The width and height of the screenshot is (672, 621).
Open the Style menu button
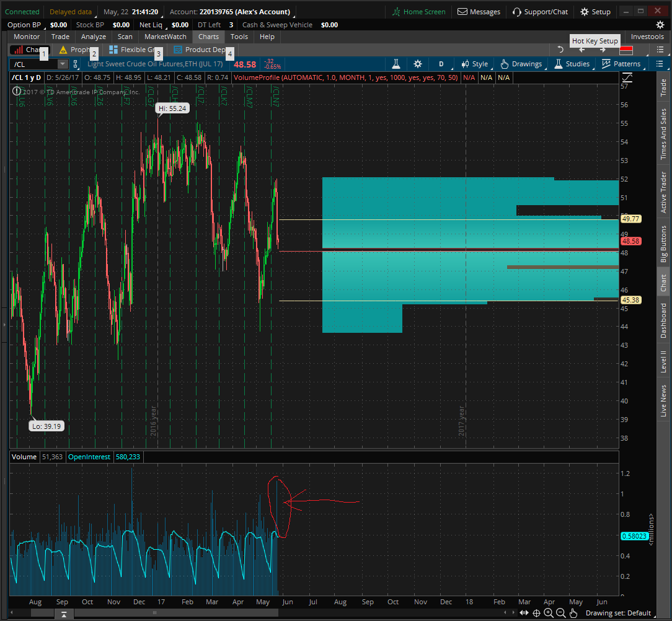pos(475,64)
